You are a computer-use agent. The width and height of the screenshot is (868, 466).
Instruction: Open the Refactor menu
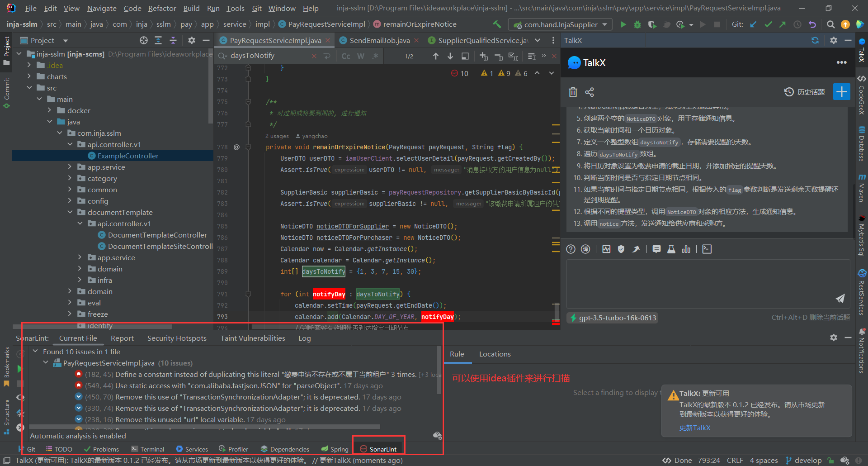(x=162, y=8)
